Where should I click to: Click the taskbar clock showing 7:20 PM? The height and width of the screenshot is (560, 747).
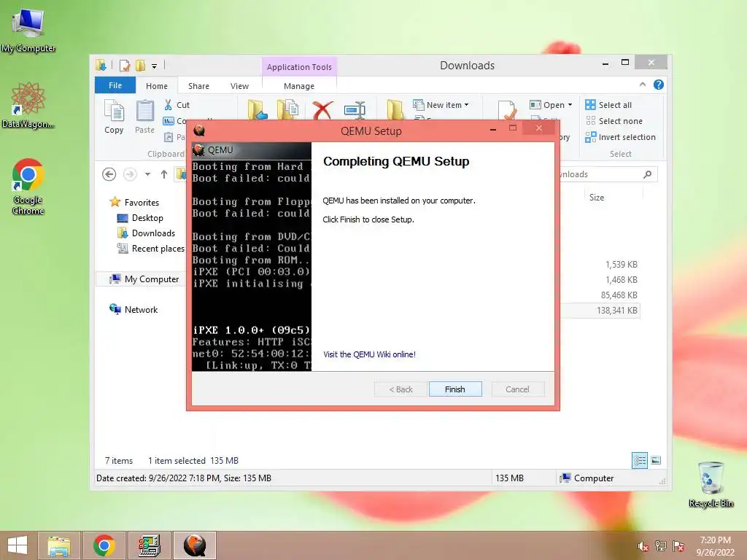[716, 546]
